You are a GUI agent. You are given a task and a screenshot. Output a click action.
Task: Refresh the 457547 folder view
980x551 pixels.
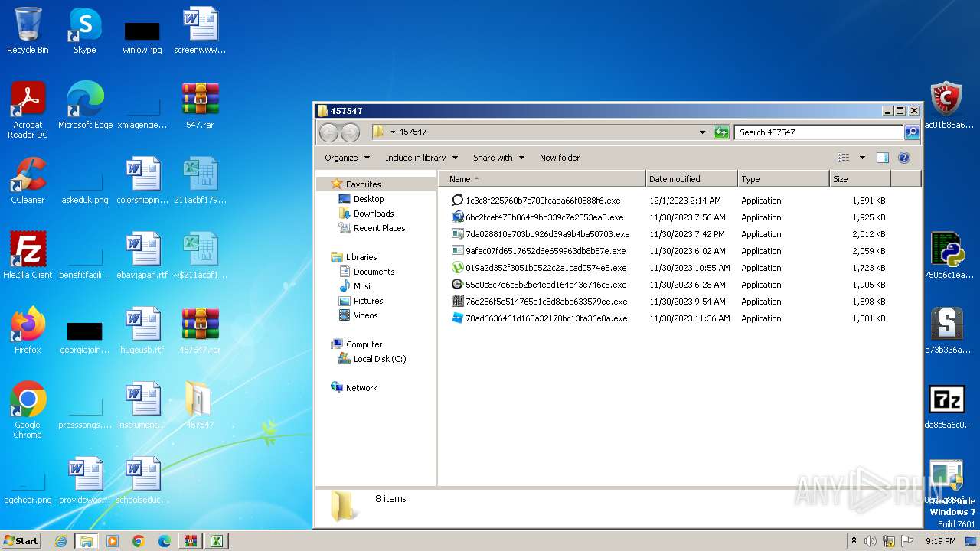coord(721,132)
